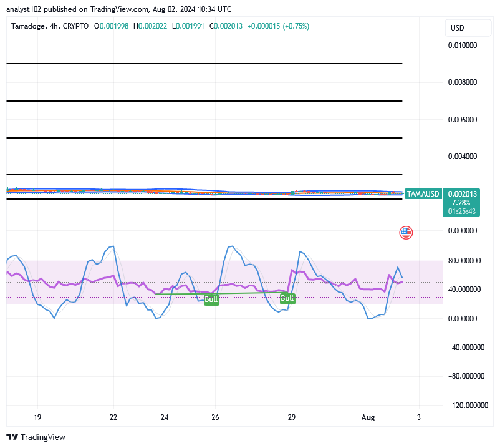Screen dimensions: 500x448
Task: Select the Aug label on the date axis
Action: tap(368, 417)
